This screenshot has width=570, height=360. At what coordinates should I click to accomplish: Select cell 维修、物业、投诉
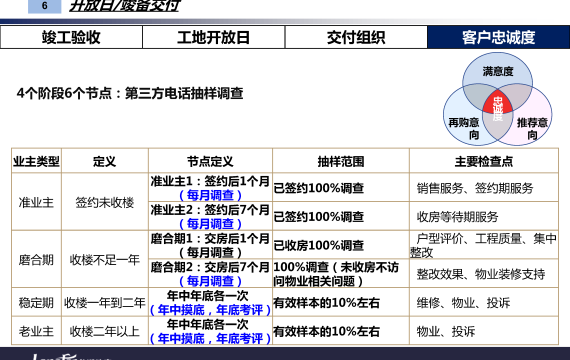click(484, 302)
